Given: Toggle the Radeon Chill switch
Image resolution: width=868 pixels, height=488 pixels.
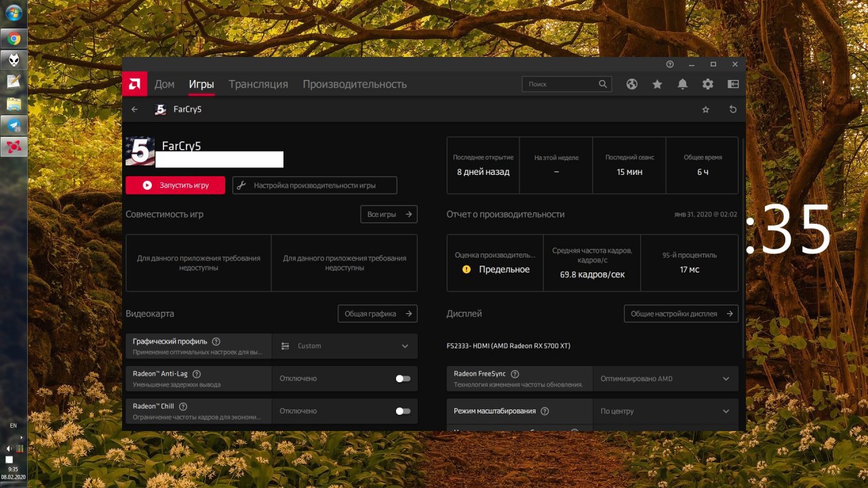Looking at the screenshot, I should tap(403, 411).
